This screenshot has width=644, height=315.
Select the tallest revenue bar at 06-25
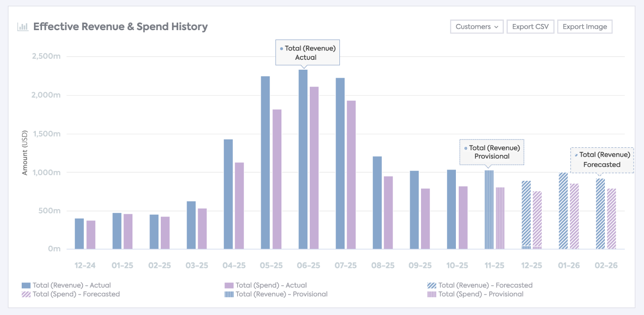click(x=302, y=160)
